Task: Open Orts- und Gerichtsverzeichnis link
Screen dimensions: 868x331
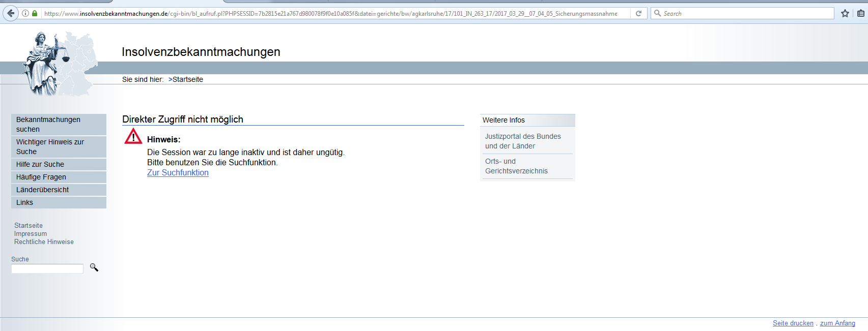Action: (516, 166)
